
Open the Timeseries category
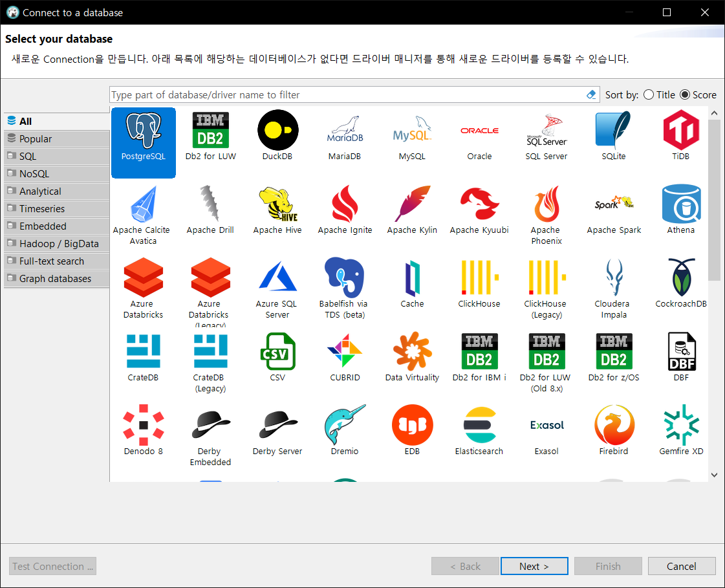[x=57, y=209]
